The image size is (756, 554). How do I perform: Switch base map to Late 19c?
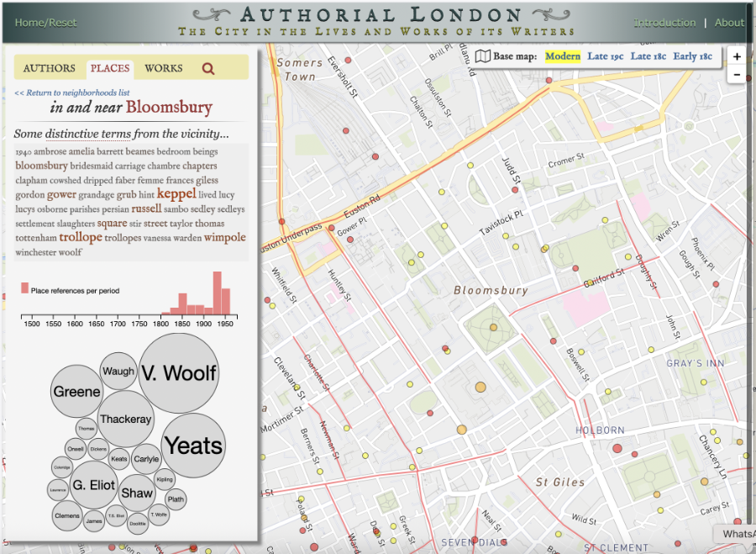click(x=605, y=56)
